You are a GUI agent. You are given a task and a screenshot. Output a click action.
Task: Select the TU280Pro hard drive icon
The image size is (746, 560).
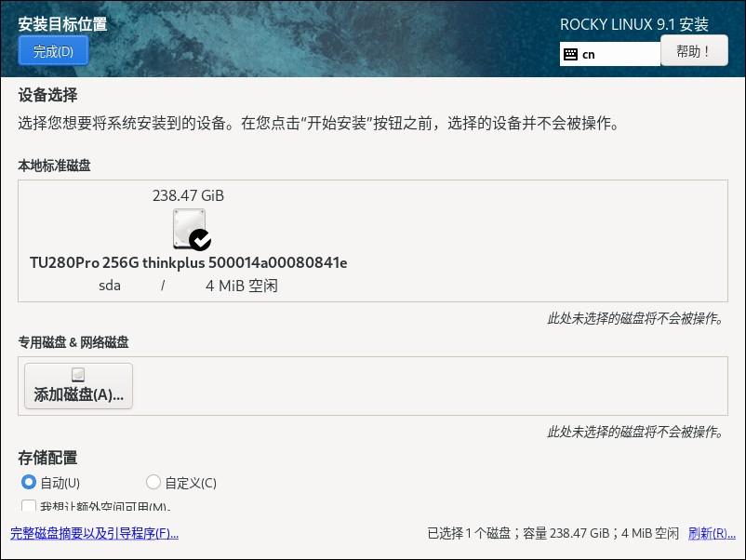[x=188, y=228]
